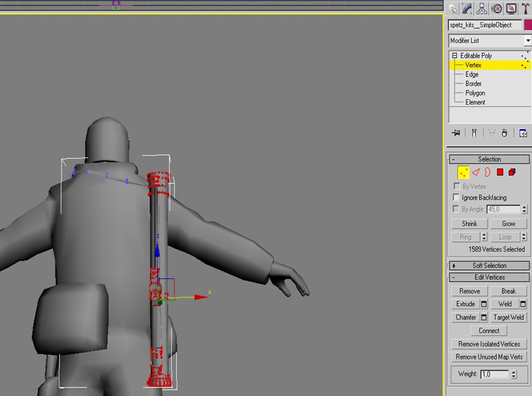Collapse the Edit Vertices rollout
532x396 pixels.
pyautogui.click(x=489, y=278)
